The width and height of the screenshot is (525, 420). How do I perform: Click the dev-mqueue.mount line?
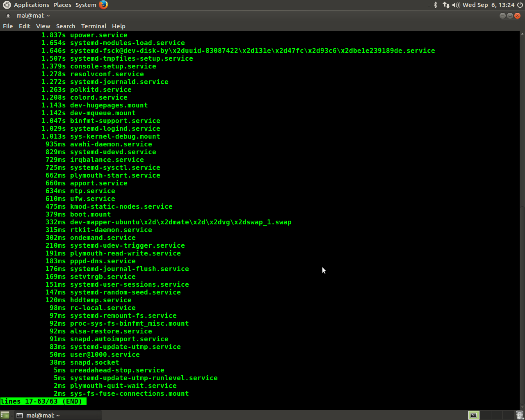(88, 113)
